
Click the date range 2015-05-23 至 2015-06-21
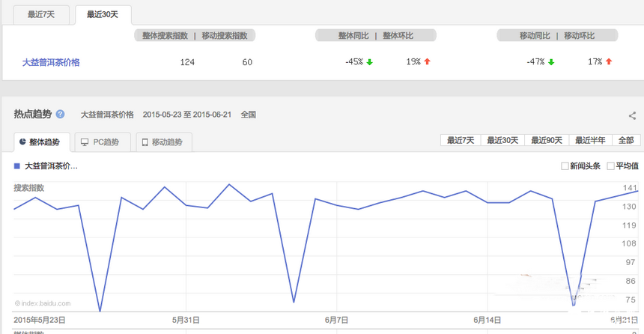[x=187, y=115]
